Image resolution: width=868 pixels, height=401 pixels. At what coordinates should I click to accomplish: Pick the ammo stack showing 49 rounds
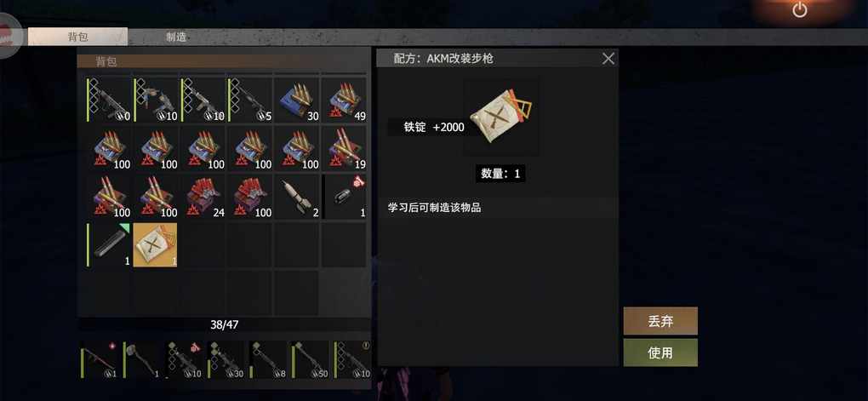pos(344,100)
